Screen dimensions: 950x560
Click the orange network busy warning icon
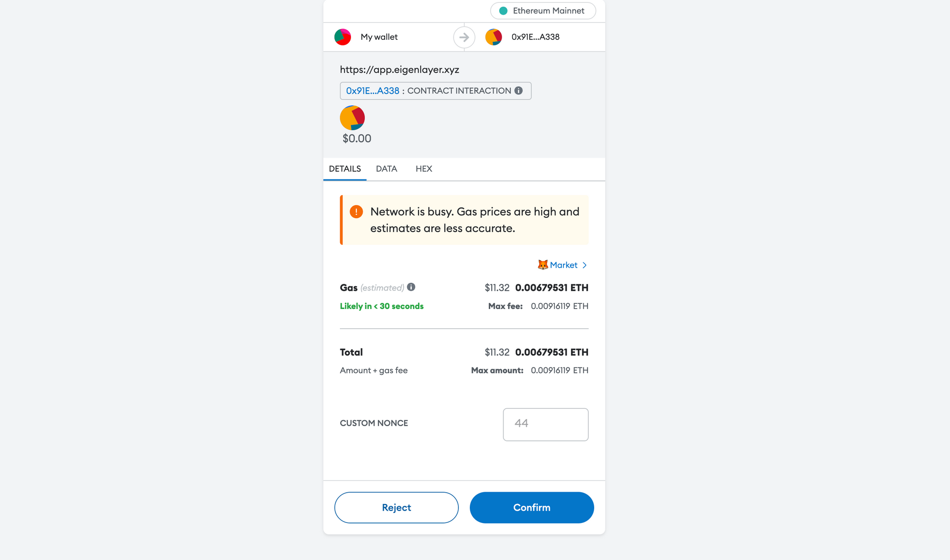(x=356, y=212)
